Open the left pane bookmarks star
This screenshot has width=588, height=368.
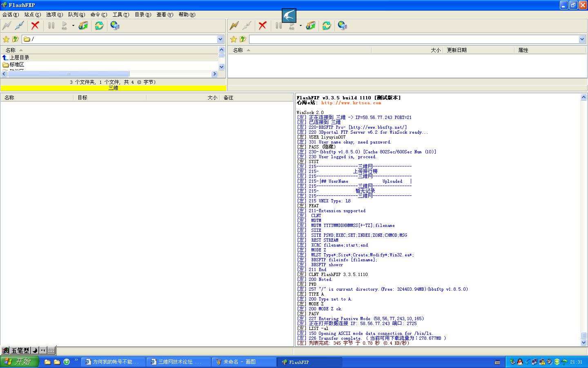point(6,39)
